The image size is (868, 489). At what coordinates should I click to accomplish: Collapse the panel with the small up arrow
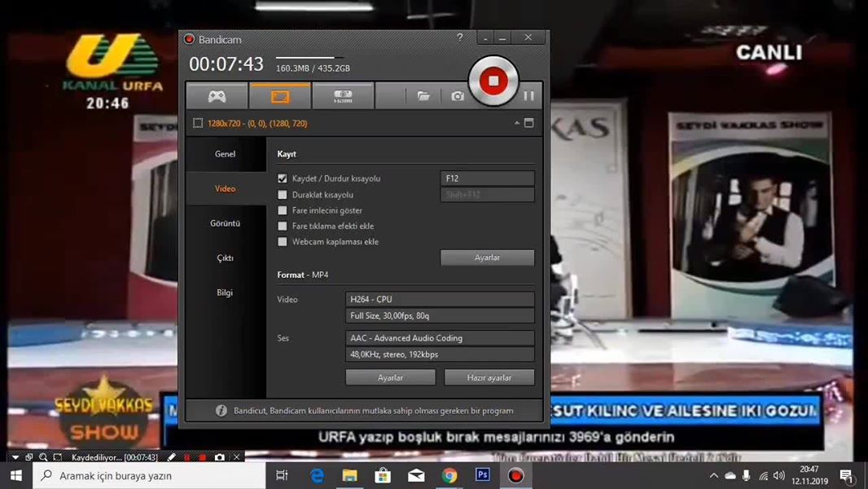(516, 123)
